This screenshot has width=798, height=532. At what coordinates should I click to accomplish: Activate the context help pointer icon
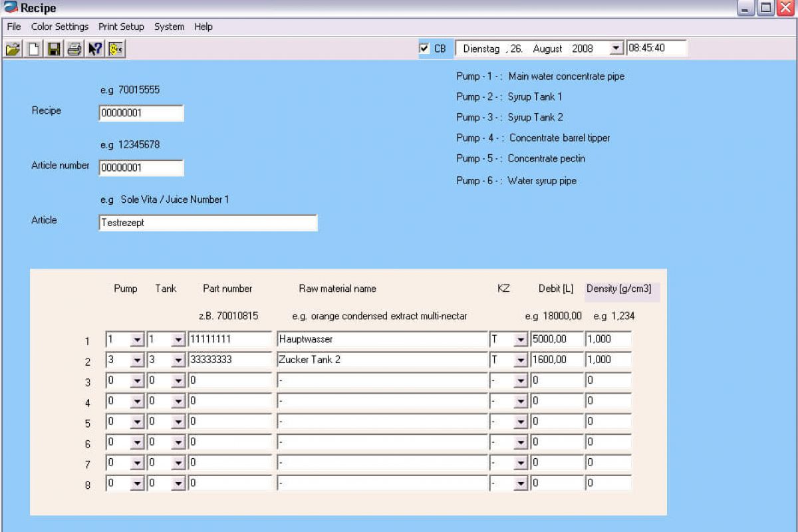click(95, 49)
